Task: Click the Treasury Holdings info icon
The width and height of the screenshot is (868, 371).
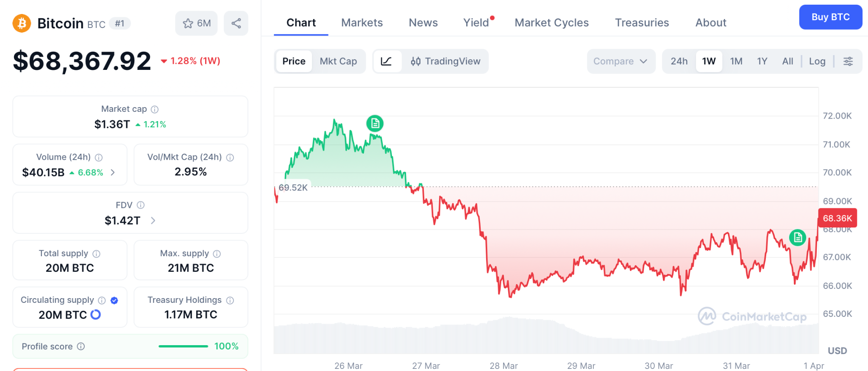Action: (230, 300)
